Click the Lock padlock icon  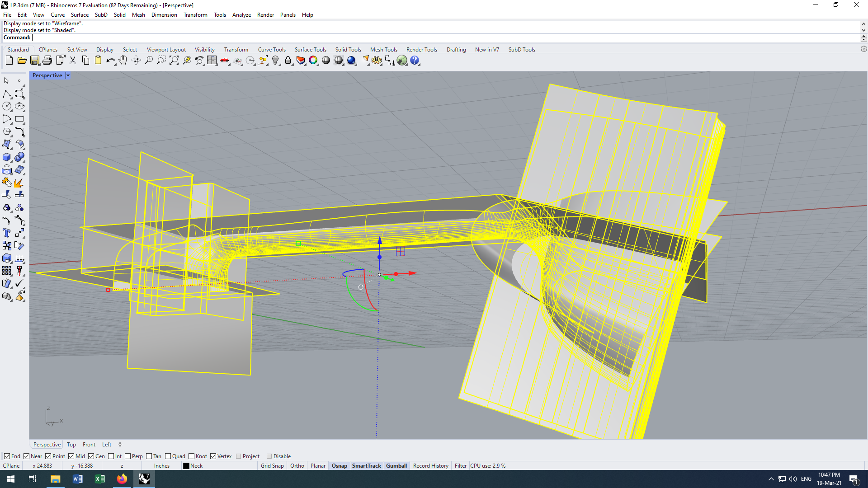point(288,61)
